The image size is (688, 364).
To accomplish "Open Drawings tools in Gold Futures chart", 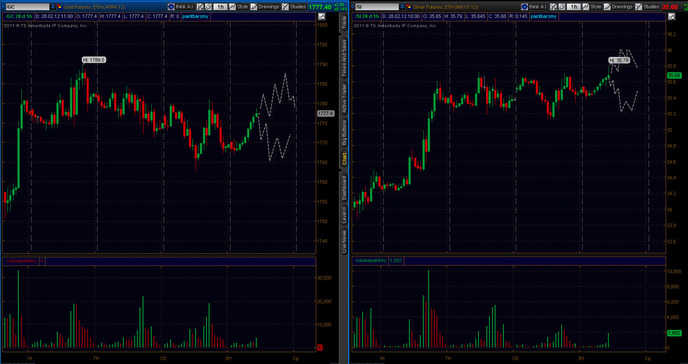I will pos(265,7).
